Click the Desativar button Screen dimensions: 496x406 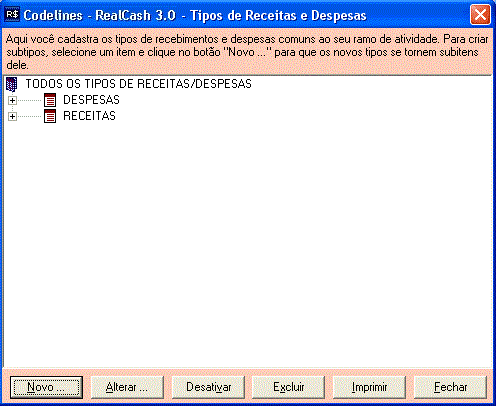click(208, 387)
